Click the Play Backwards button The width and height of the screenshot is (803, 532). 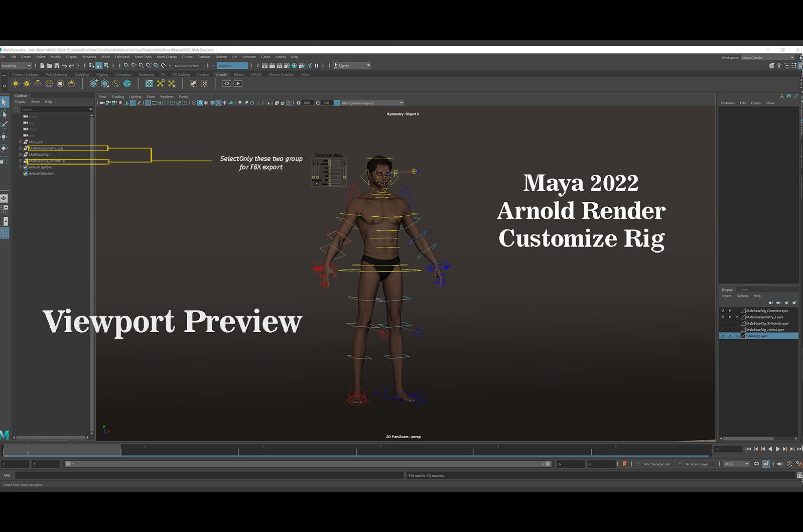coord(770,449)
